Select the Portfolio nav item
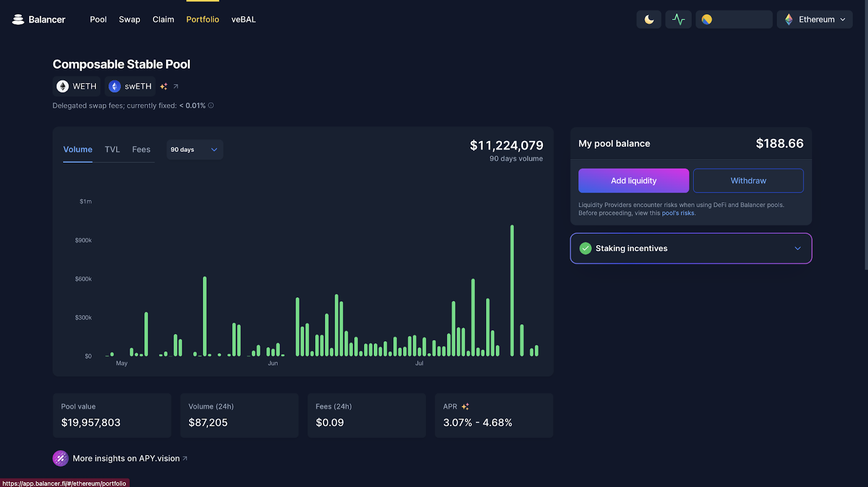 pyautogui.click(x=203, y=20)
